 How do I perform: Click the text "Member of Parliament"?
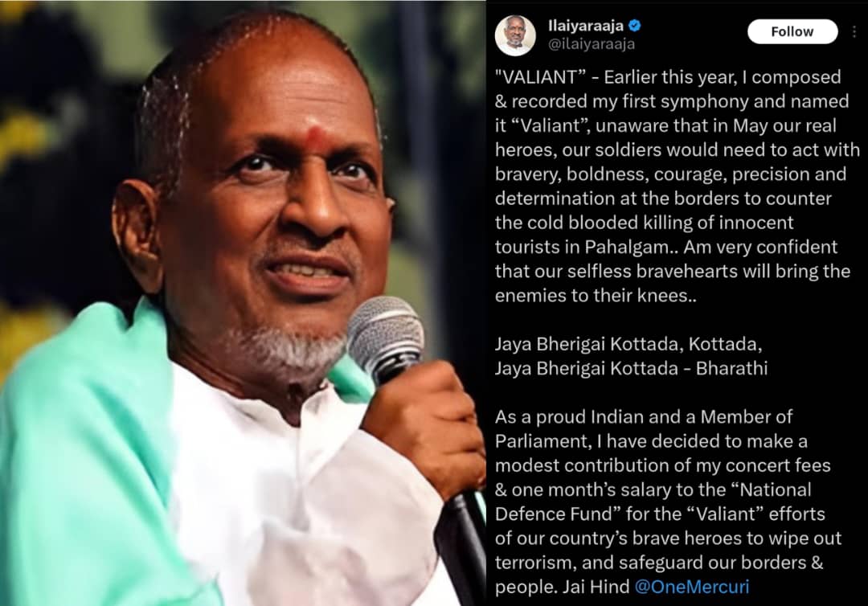[644, 428]
